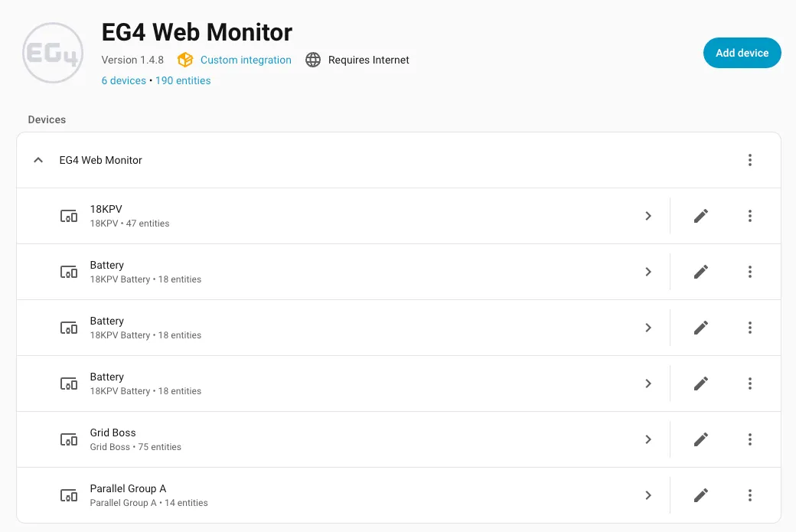
Task: Edit the 18KPV device name with pencil
Action: (701, 216)
